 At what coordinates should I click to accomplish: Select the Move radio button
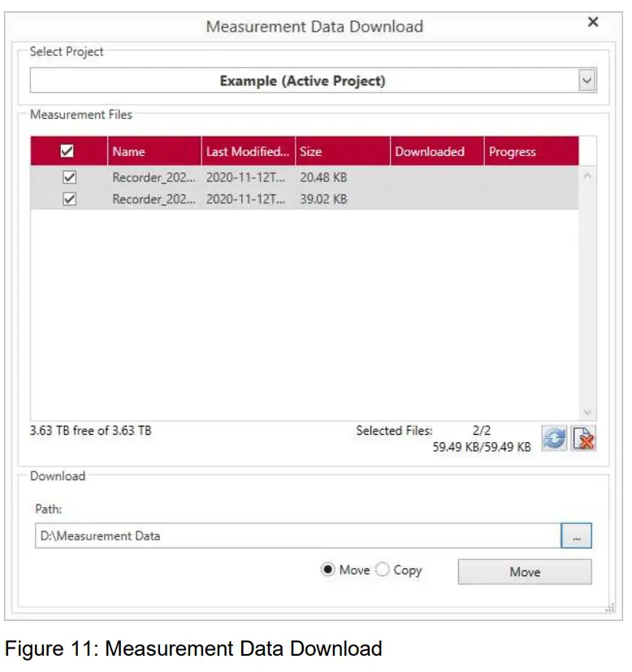328,570
